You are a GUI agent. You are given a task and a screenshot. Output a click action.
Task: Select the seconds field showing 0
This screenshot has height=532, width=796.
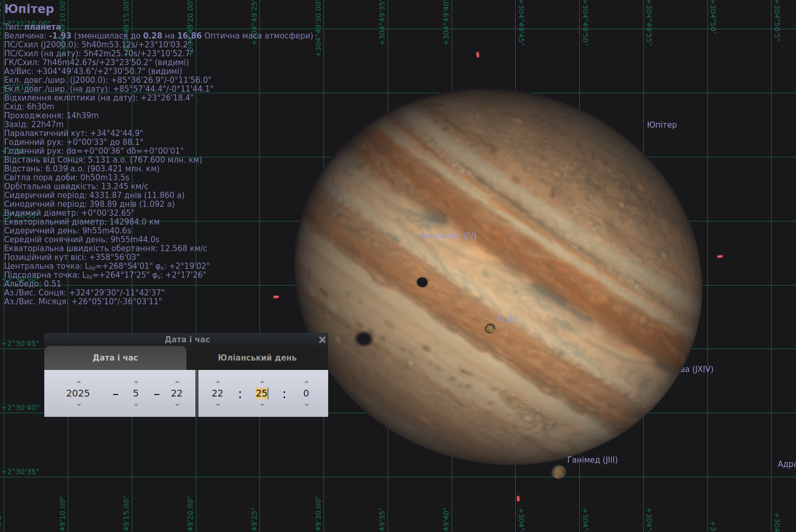(x=306, y=393)
